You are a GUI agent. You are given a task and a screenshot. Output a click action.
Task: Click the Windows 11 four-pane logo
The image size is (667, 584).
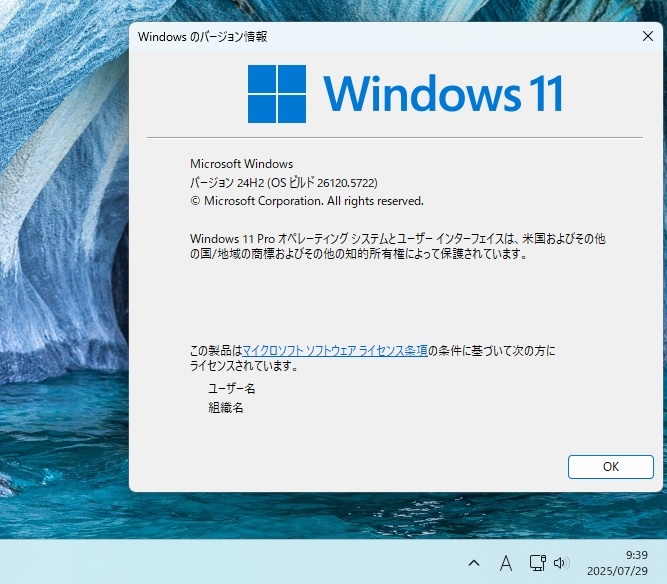click(x=276, y=94)
